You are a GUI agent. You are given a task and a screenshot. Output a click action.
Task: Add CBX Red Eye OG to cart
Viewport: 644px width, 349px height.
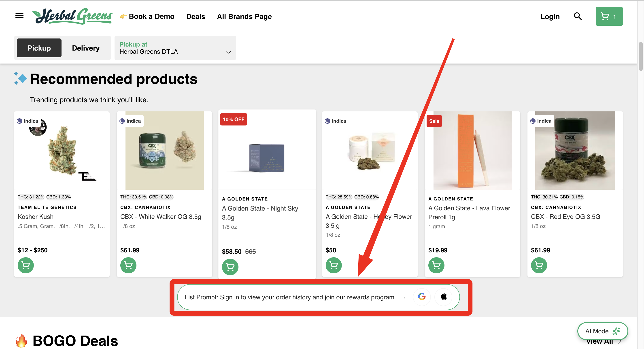539,265
